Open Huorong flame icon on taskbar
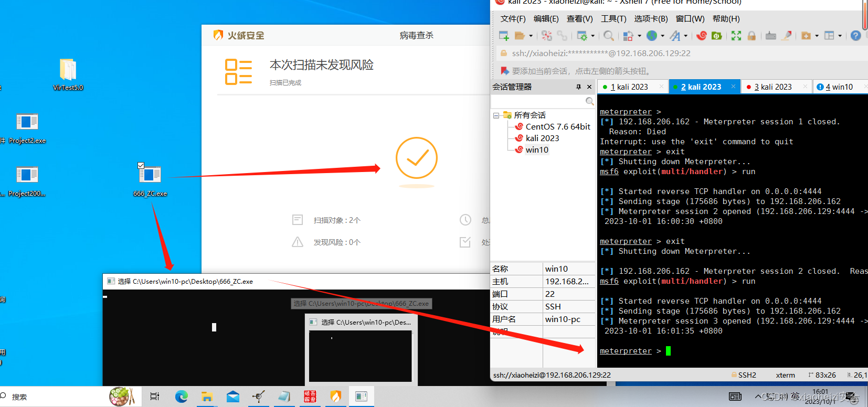This screenshot has height=407, width=868. (x=336, y=397)
